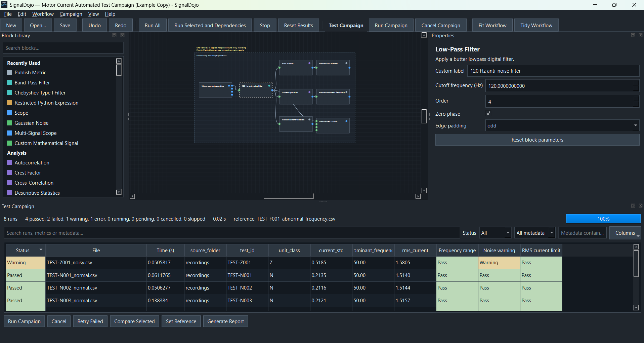Click the Generate Report button
This screenshot has height=343, width=644.
[x=225, y=321]
